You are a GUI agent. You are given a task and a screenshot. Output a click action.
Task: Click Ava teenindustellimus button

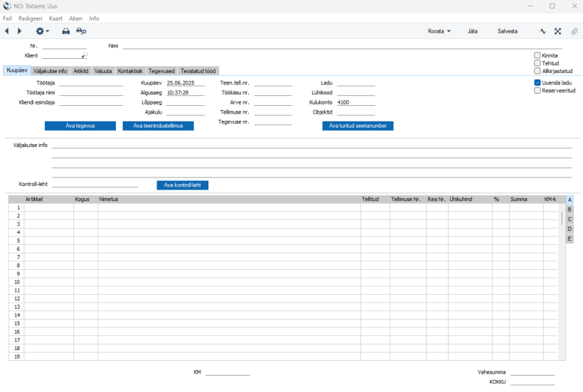click(158, 126)
